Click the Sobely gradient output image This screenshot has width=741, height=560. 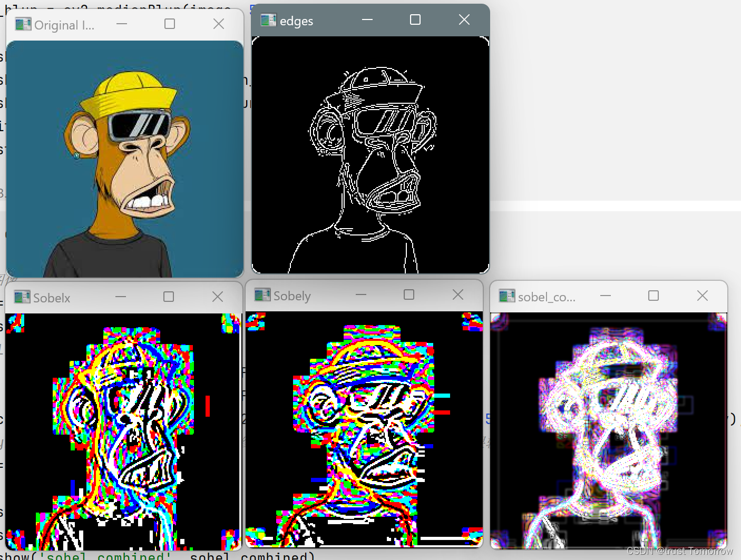click(x=364, y=430)
